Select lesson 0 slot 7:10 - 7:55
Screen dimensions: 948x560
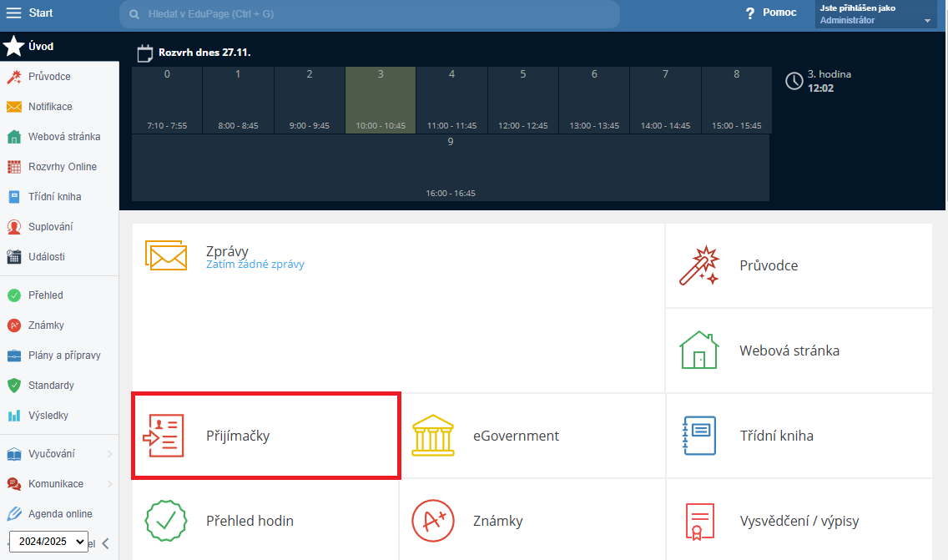(x=167, y=100)
